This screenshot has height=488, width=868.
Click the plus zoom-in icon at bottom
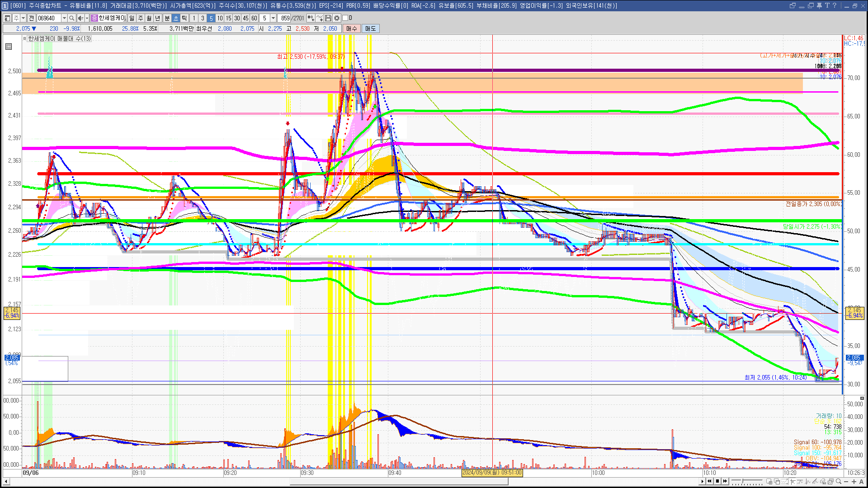(x=854, y=482)
